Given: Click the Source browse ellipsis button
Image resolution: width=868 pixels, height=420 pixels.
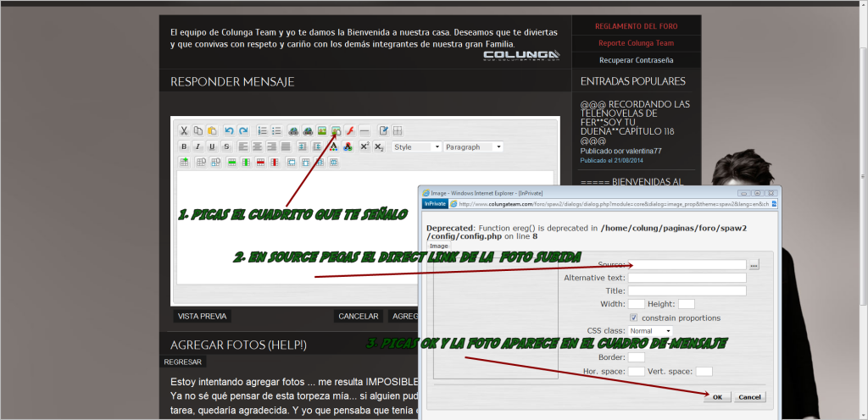Looking at the screenshot, I should pyautogui.click(x=754, y=264).
